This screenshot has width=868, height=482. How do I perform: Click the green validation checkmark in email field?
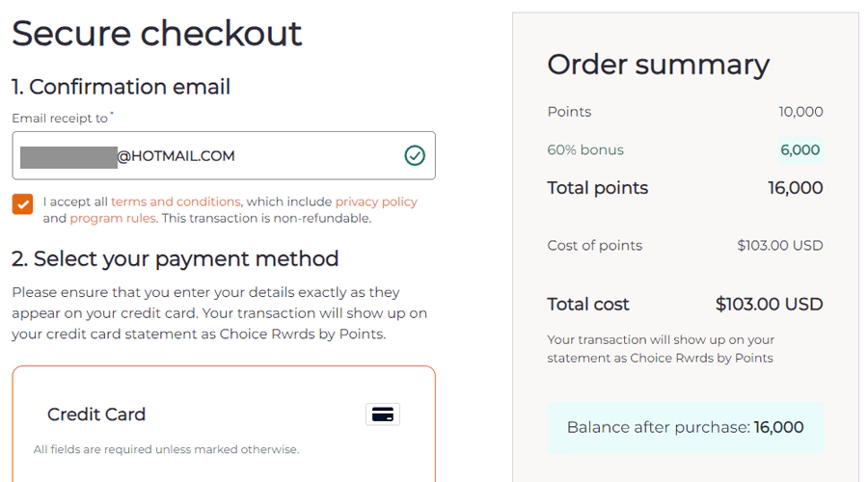click(415, 156)
